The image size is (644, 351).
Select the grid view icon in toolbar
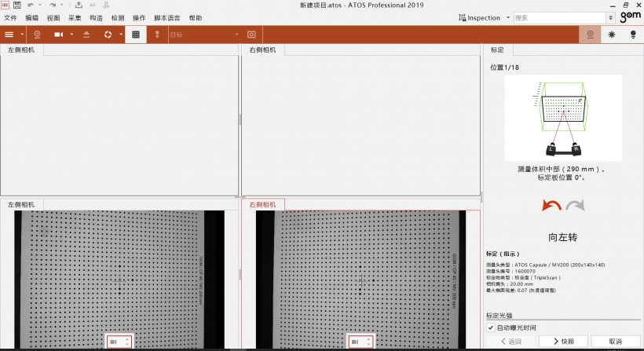136,35
